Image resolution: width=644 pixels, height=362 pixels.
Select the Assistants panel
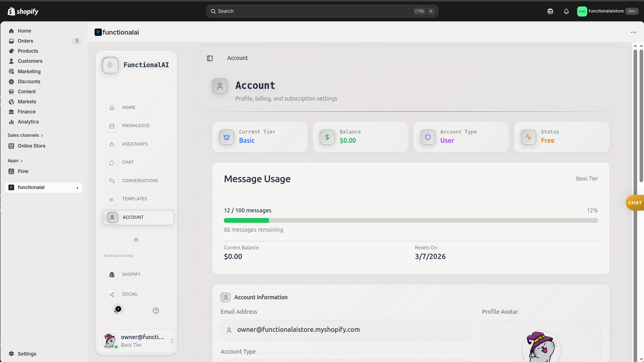coord(135,144)
